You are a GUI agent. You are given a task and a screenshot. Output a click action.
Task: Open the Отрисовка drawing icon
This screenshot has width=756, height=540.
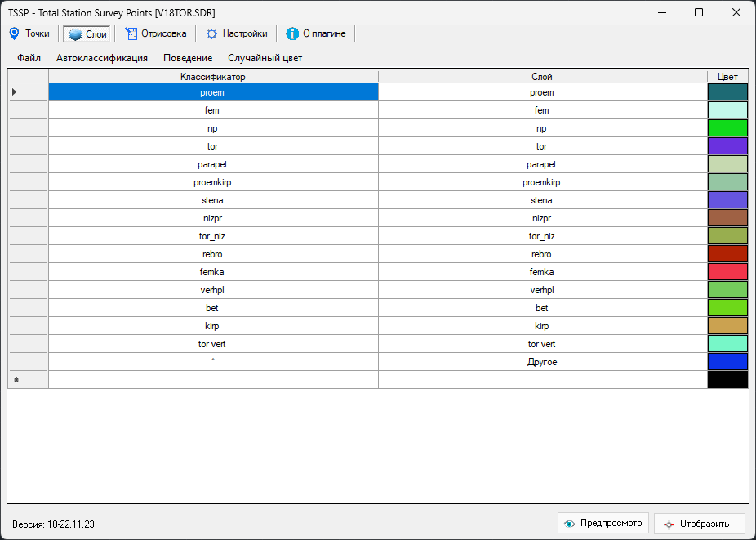pos(131,33)
